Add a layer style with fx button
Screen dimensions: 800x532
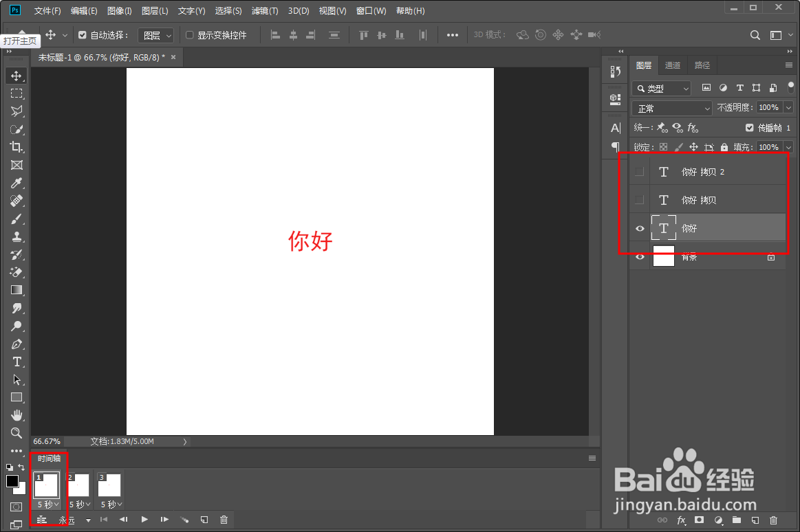681,520
